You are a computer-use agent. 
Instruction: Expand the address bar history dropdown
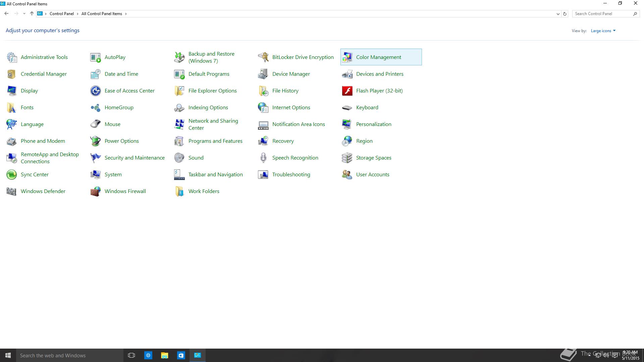558,14
